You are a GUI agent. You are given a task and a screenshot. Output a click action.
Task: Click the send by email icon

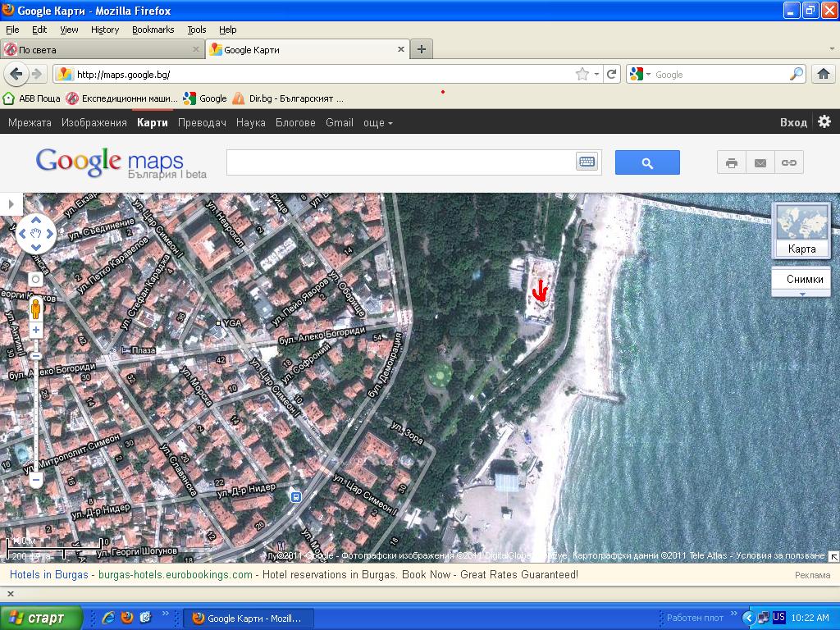760,162
